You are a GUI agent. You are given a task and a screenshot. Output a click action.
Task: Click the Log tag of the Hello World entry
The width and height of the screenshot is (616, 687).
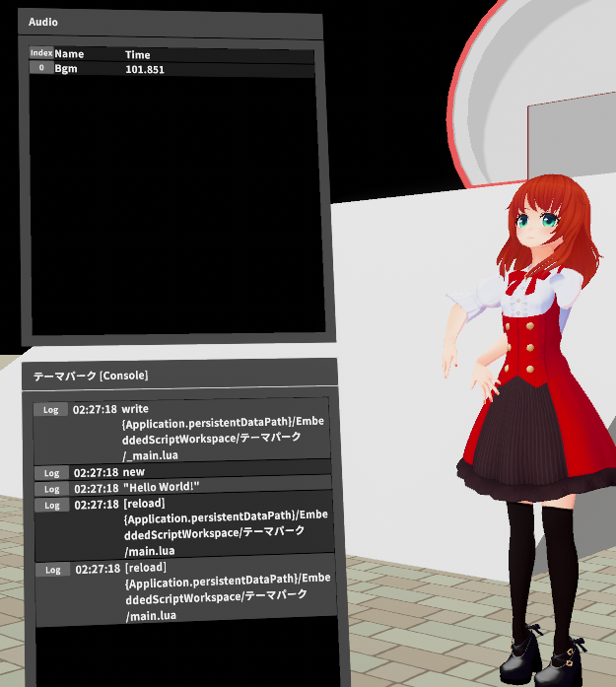click(51, 489)
